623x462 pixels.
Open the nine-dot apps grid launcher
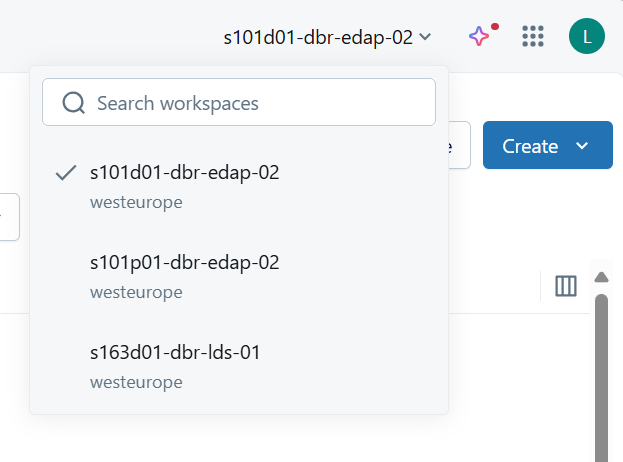coord(533,37)
